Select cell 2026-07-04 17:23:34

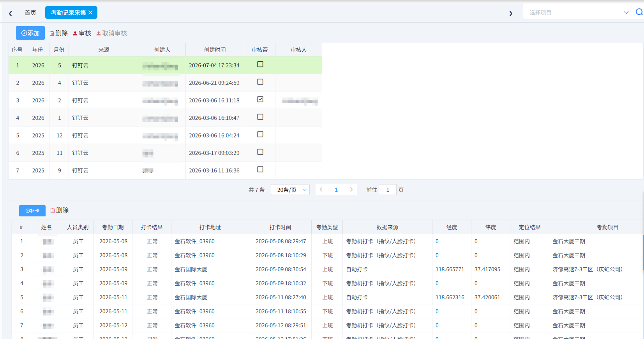[x=214, y=65]
